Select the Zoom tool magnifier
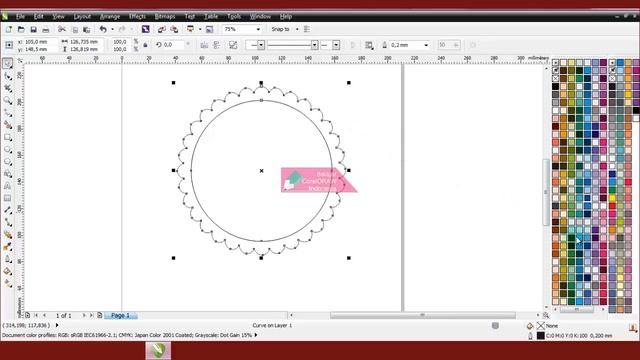The image size is (640, 360). coord(7,100)
